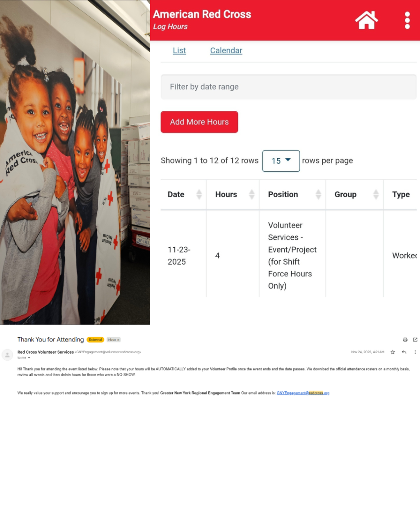The image size is (420, 525).
Task: Open email in new window icon
Action: pyautogui.click(x=415, y=340)
